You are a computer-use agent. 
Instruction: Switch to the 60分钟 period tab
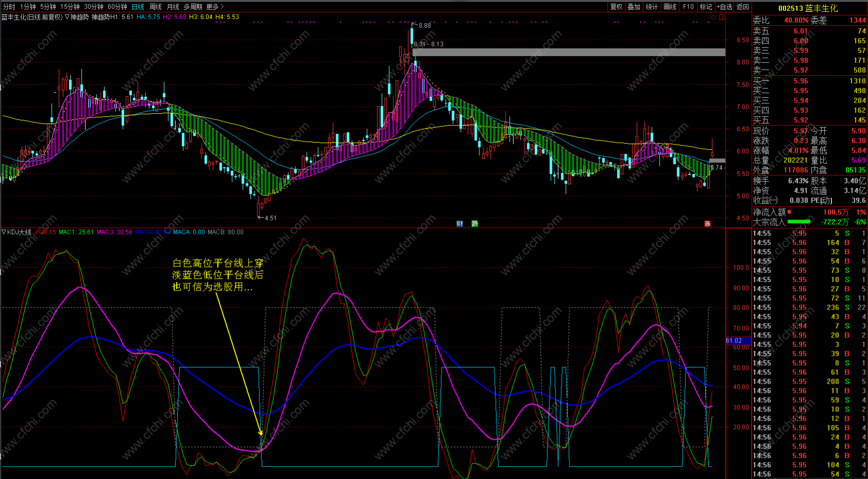pyautogui.click(x=117, y=7)
